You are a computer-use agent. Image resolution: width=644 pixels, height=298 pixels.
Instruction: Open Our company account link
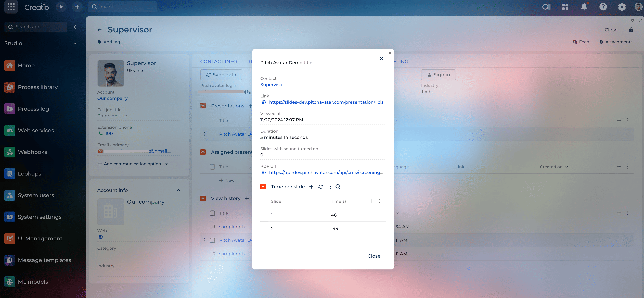(112, 98)
